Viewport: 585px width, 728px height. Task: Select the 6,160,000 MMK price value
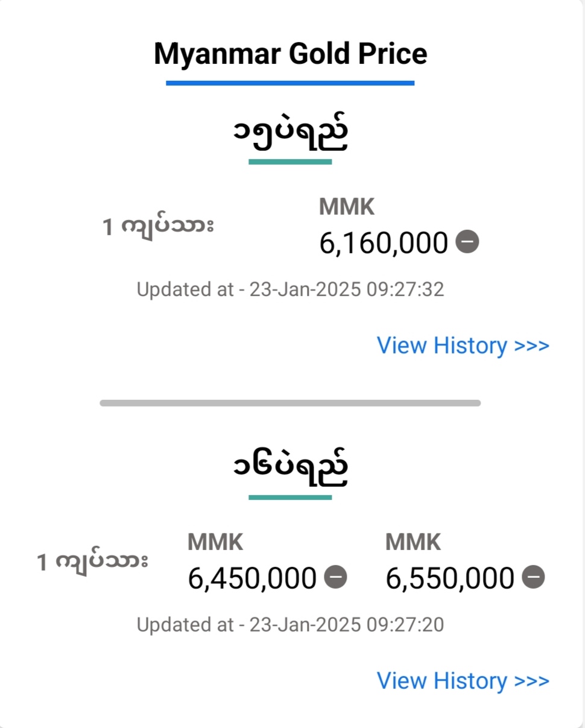[x=384, y=244]
